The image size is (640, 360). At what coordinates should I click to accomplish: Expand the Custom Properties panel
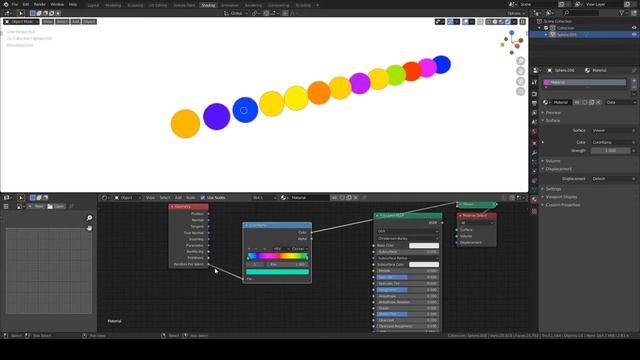(562, 205)
